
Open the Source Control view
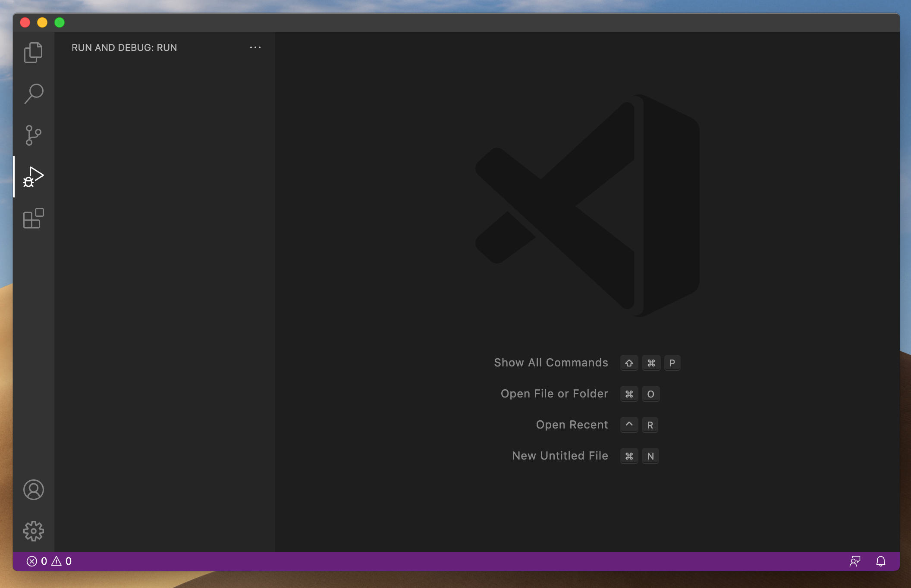click(x=34, y=135)
